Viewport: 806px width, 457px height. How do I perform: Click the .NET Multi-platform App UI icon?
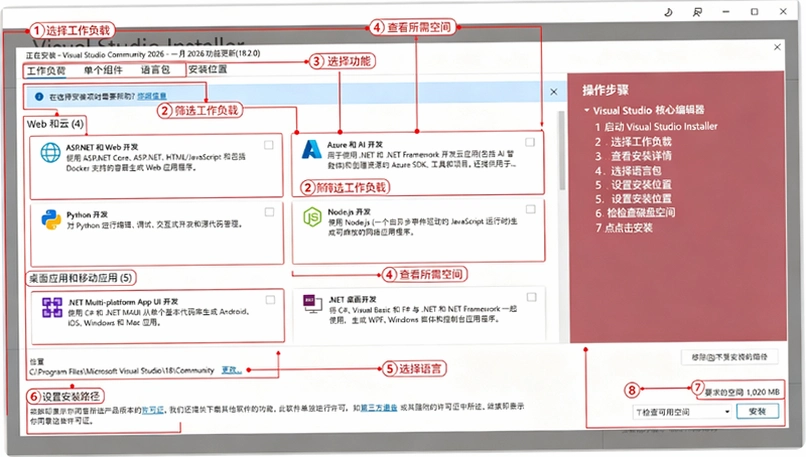52,307
